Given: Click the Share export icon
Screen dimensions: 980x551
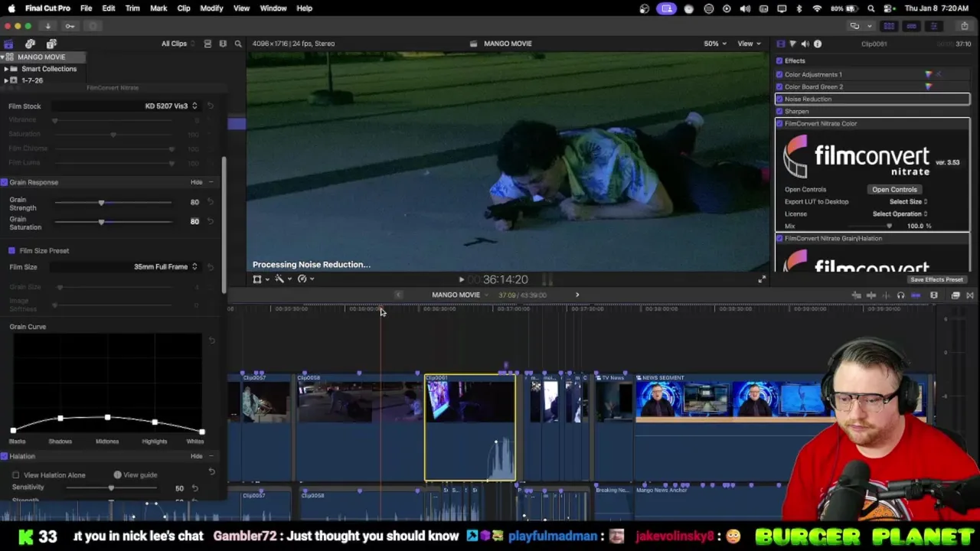Looking at the screenshot, I should [x=965, y=26].
